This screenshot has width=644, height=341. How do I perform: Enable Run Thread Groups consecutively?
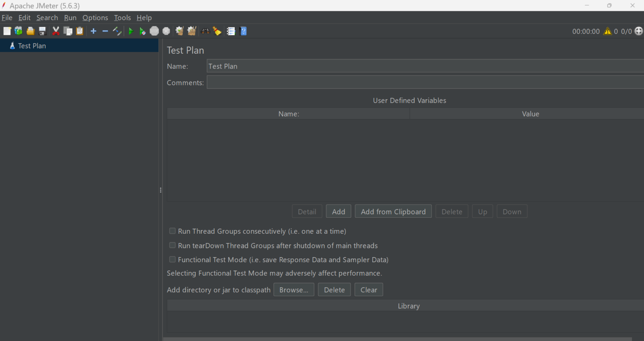click(x=172, y=231)
